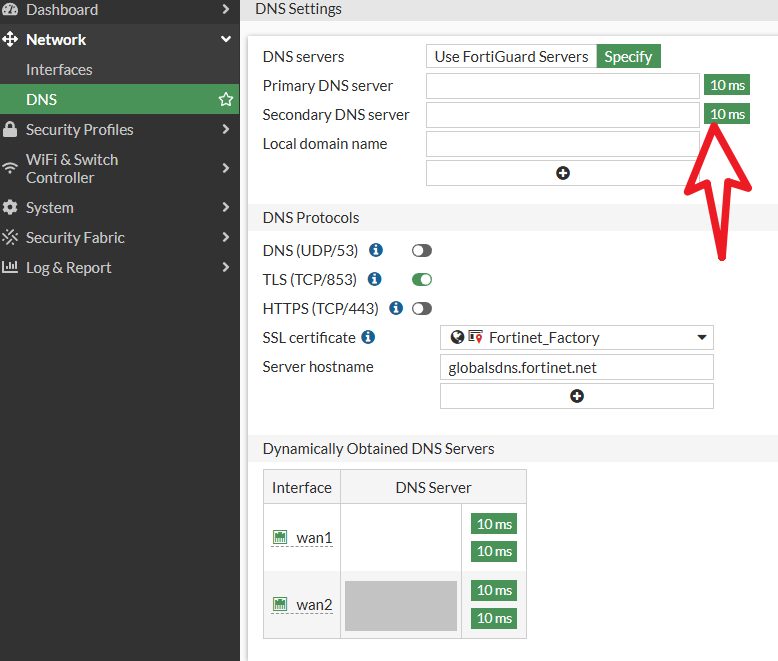Click info icon next to TLS (TCP/853)
This screenshot has width=778, height=661.
(375, 279)
